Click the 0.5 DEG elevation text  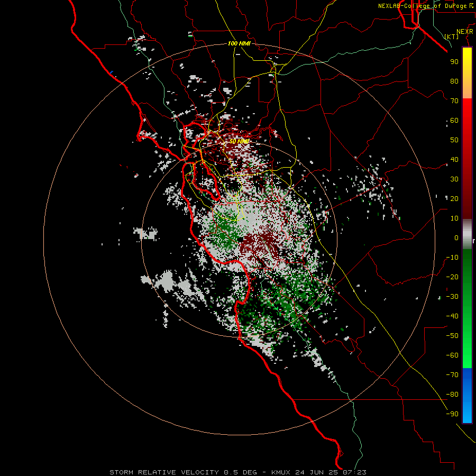click(240, 472)
